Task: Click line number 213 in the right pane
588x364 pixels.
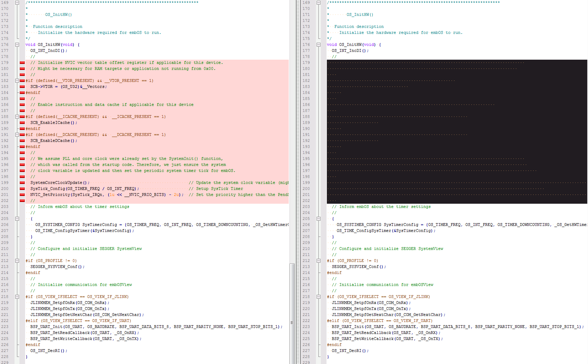Action: 306,267
